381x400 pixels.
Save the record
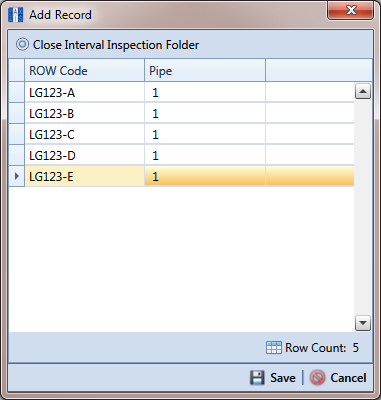coord(273,378)
